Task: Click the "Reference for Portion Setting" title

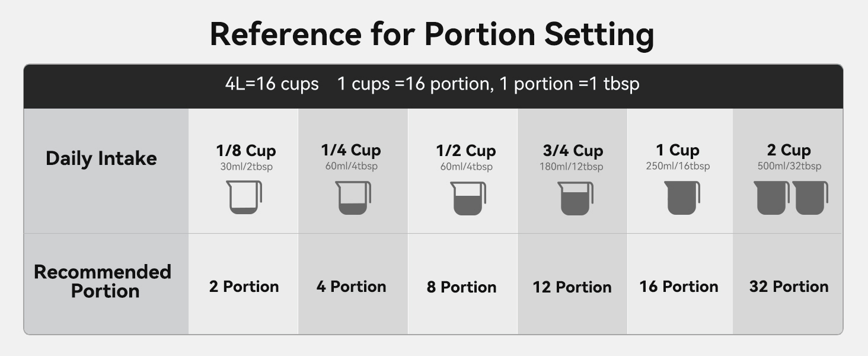Action: click(432, 34)
